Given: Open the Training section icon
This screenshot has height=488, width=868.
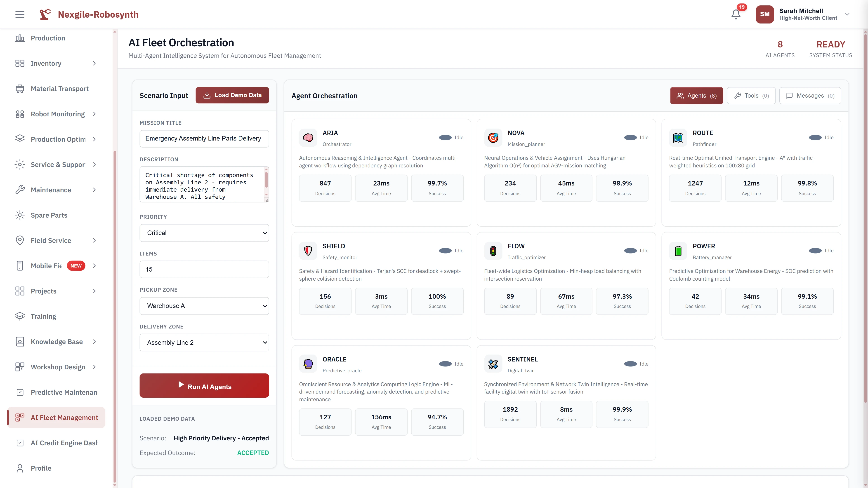Looking at the screenshot, I should 19,316.
